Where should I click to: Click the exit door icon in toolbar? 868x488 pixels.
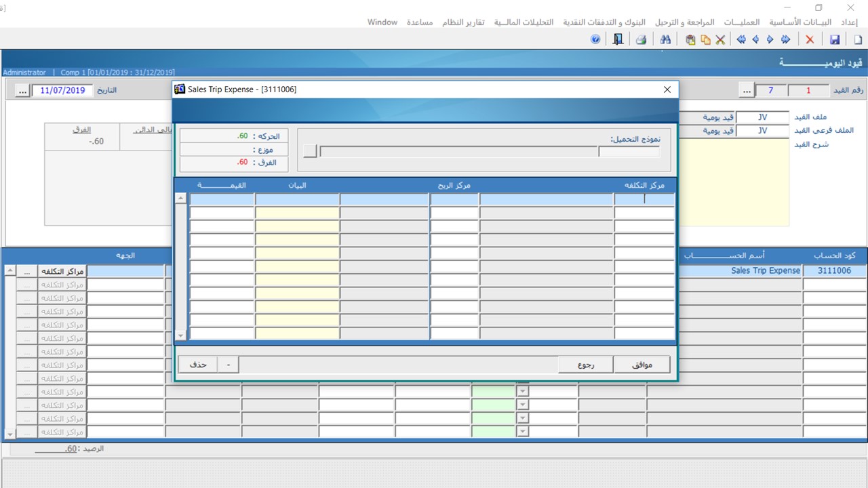618,40
